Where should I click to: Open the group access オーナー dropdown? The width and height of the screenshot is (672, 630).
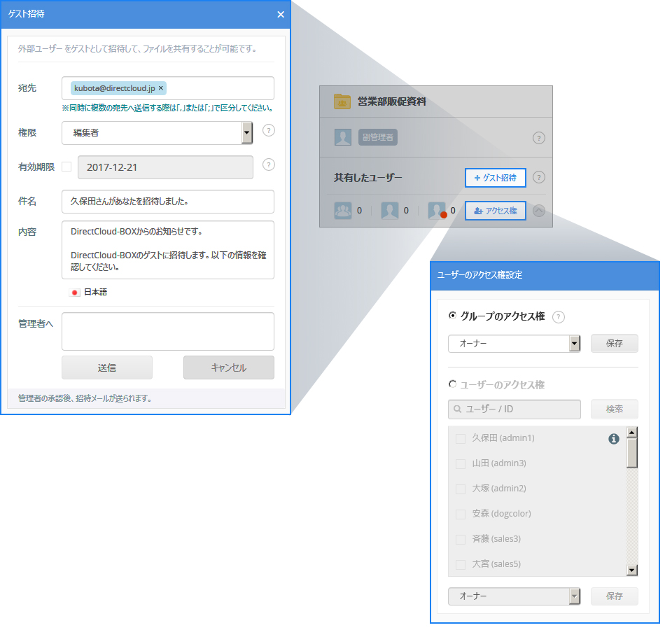pyautogui.click(x=514, y=344)
